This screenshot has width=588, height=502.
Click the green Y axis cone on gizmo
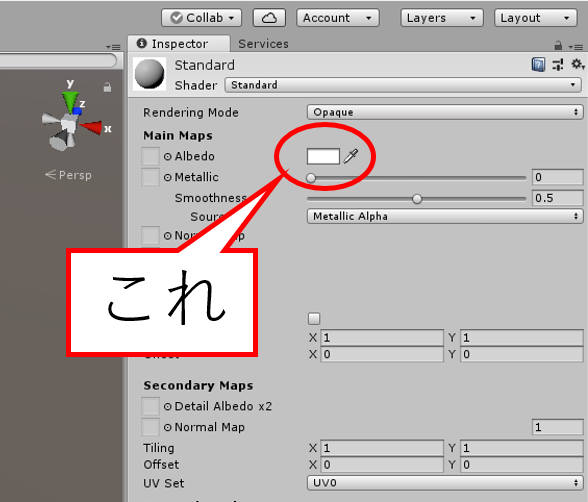coord(70,101)
